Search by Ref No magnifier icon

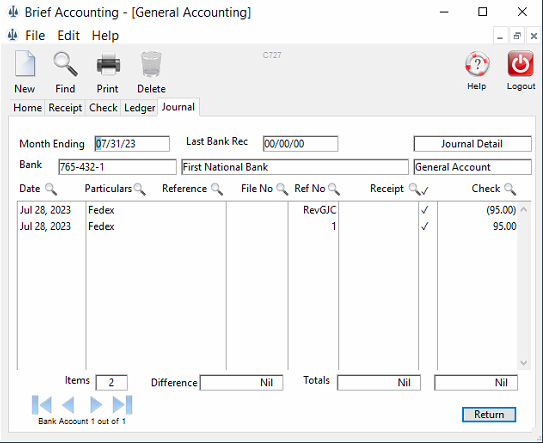pos(334,189)
